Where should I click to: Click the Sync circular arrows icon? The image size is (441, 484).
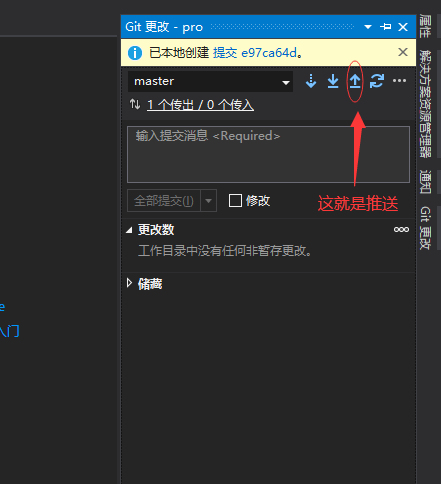(377, 81)
